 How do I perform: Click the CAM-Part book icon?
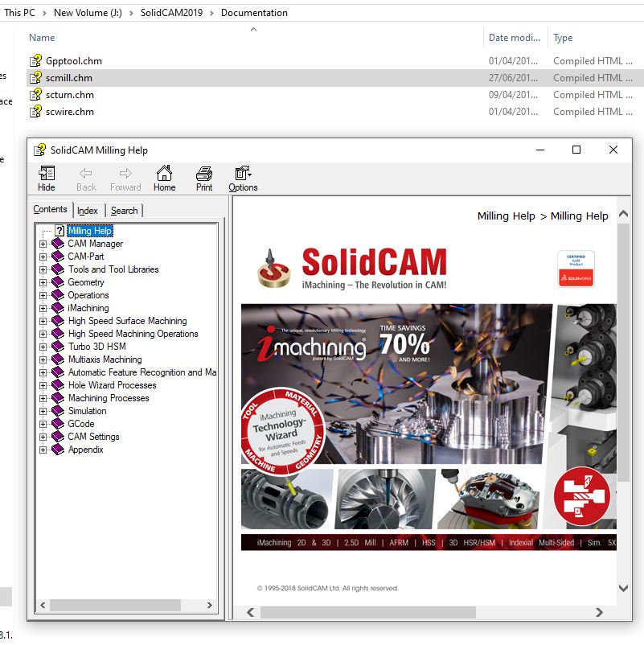coord(58,257)
